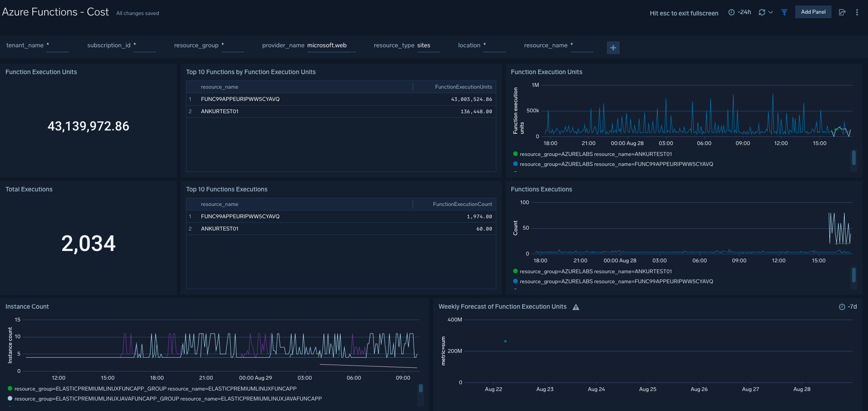The image size is (868, 411).
Task: Toggle the dashboard filter funnel icon
Action: [784, 12]
